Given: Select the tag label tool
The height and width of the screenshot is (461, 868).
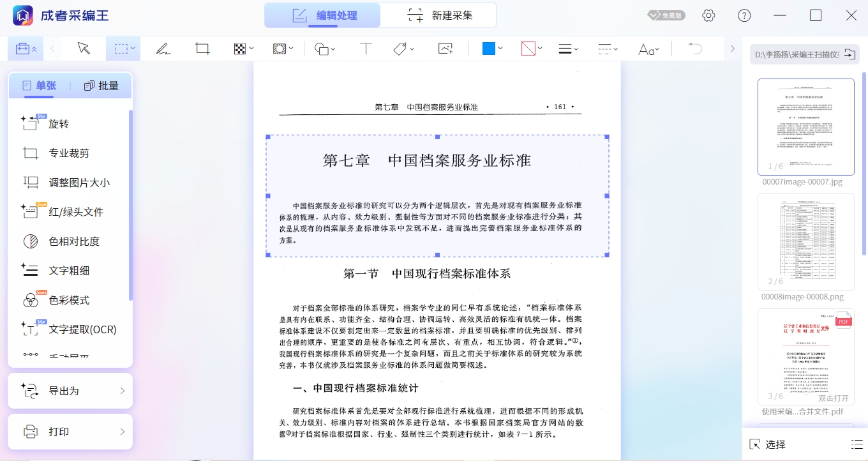Looking at the screenshot, I should 400,49.
